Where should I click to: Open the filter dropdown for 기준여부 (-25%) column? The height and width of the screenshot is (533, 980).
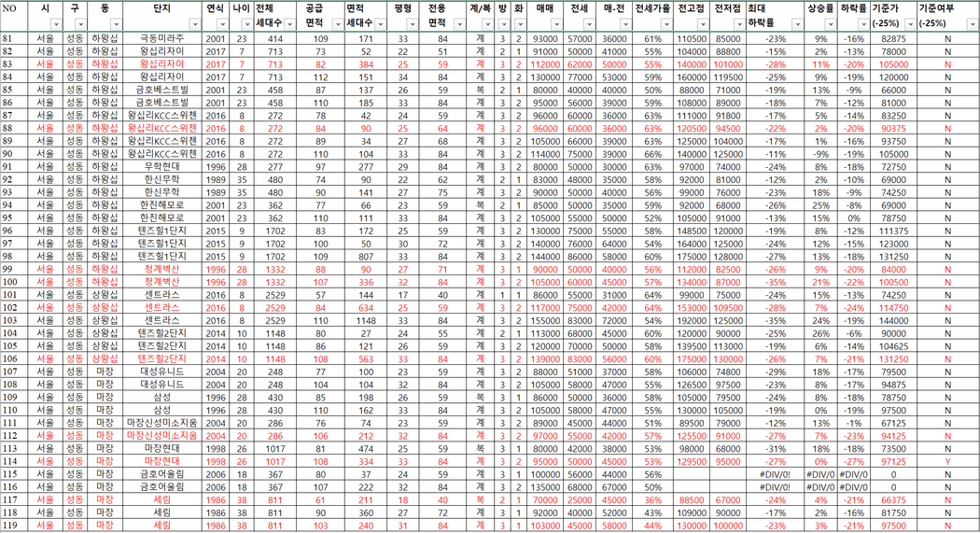(972, 24)
